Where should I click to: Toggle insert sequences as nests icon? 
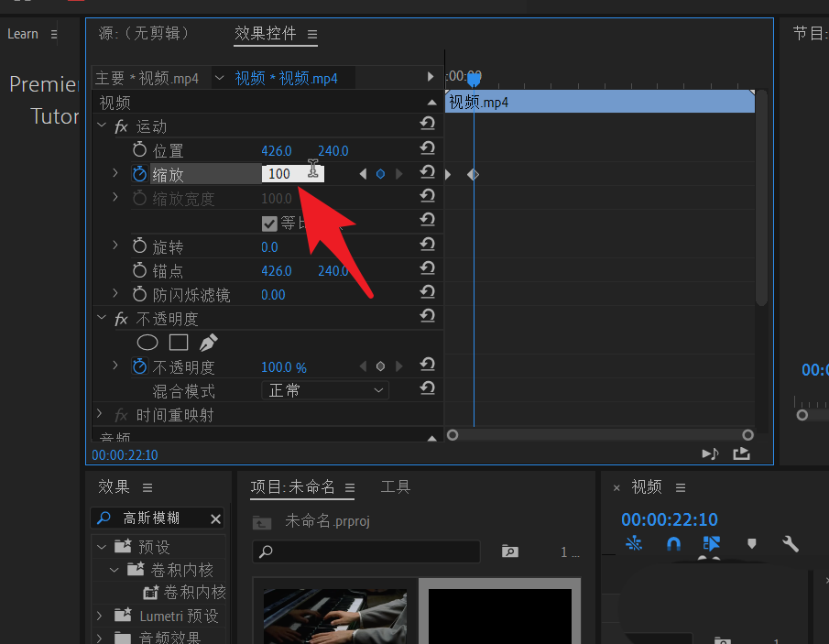(634, 543)
